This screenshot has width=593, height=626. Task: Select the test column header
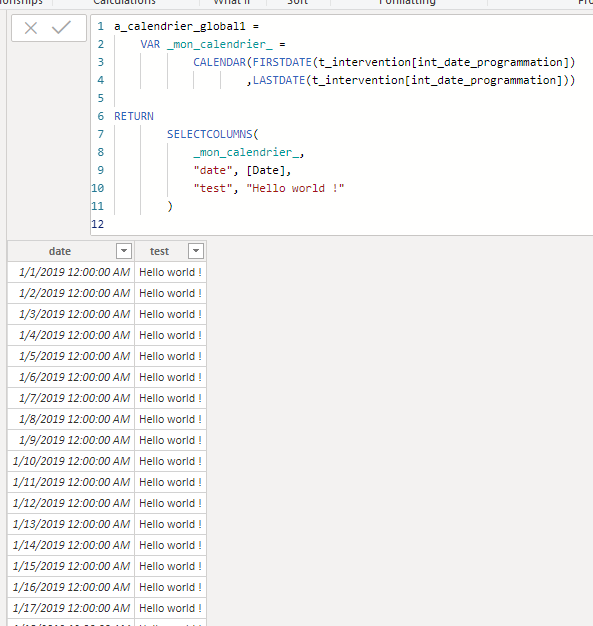[171, 251]
